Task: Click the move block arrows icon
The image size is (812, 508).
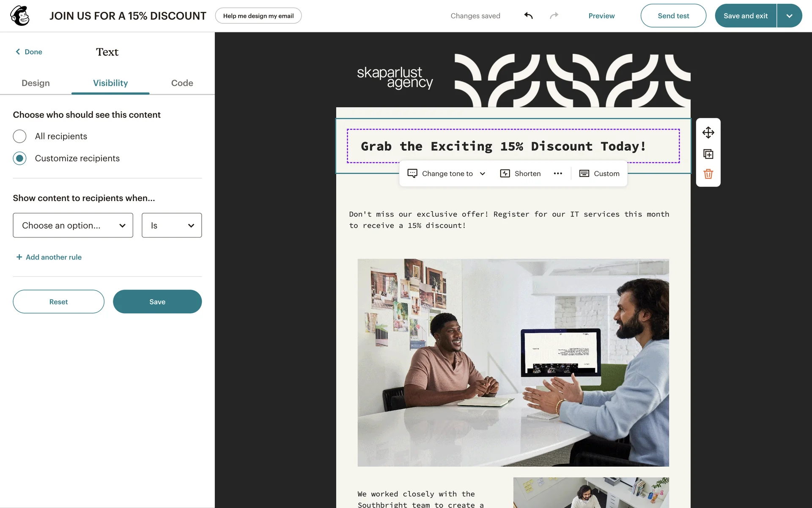Action: pos(708,133)
